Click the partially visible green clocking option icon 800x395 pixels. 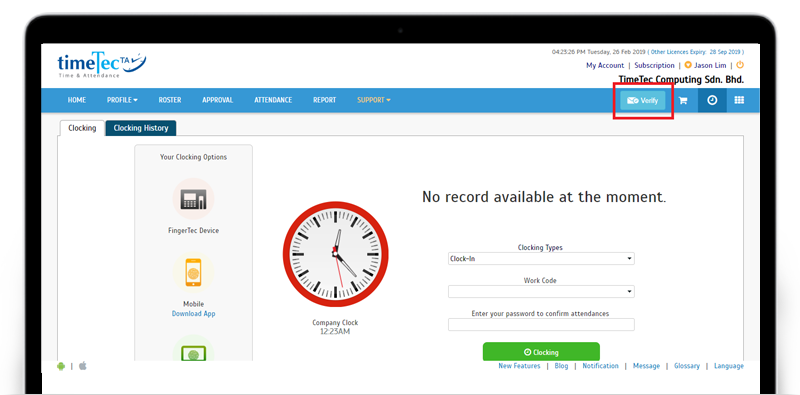(x=193, y=348)
